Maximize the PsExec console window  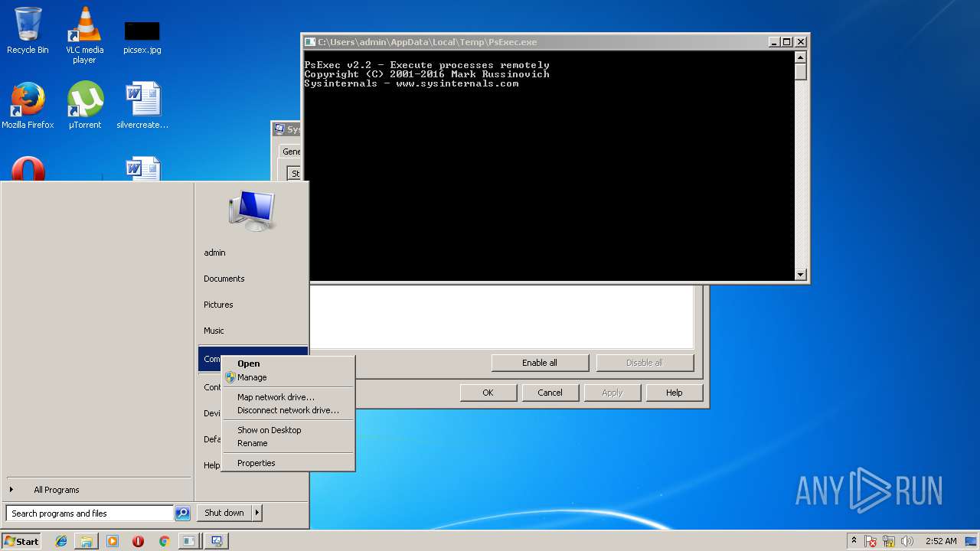pyautogui.click(x=786, y=42)
